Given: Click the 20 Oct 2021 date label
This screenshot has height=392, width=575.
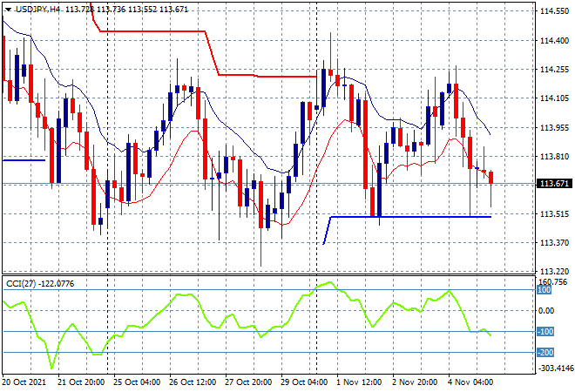Looking at the screenshot, I should [x=24, y=382].
